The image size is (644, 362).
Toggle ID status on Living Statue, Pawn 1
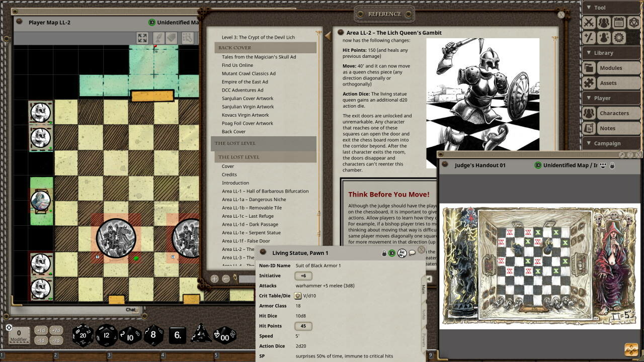392,253
